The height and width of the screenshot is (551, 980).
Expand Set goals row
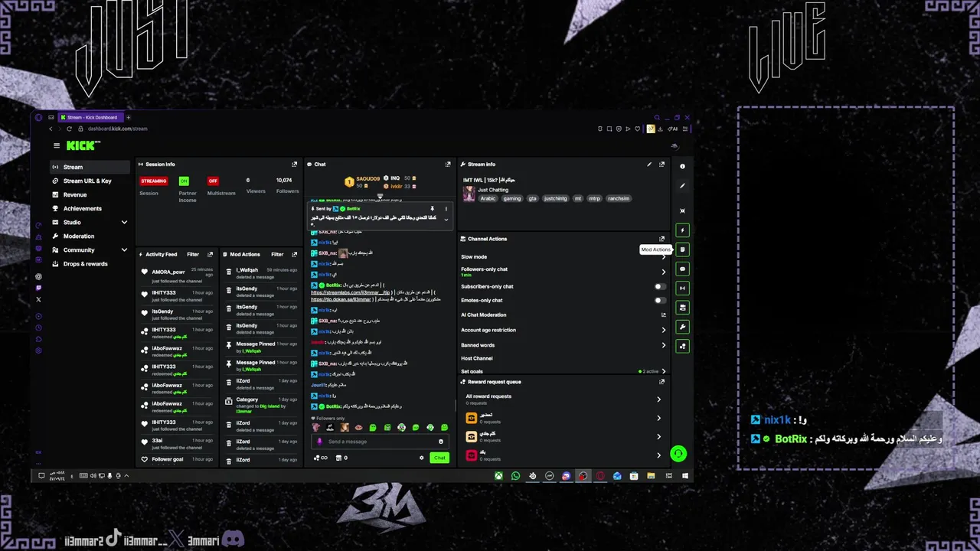tap(563, 371)
